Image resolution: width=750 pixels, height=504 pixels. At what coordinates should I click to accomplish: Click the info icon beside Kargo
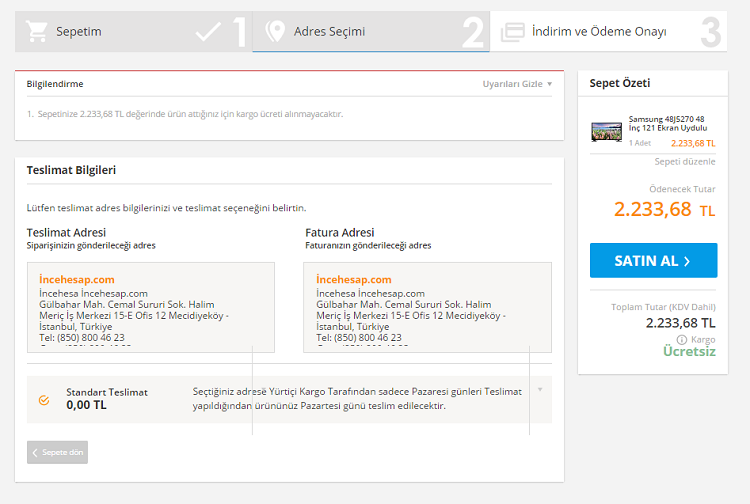pos(681,340)
